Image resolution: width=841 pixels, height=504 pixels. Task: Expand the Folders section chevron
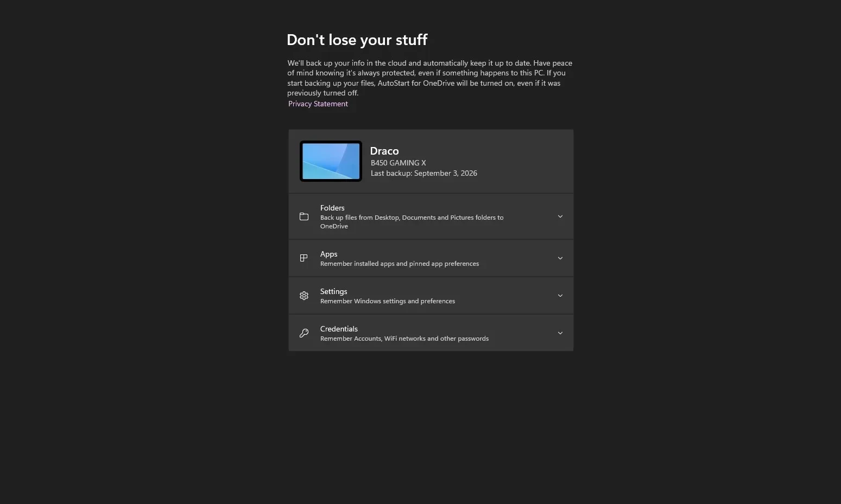point(560,216)
